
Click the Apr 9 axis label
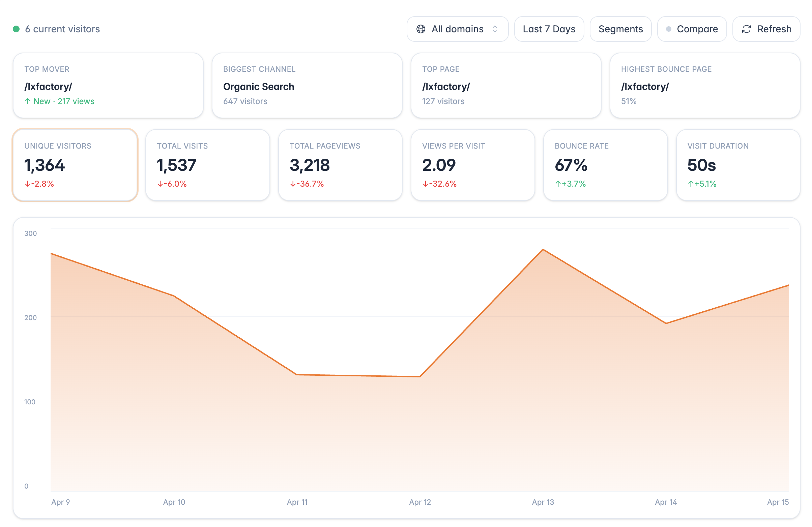61,502
